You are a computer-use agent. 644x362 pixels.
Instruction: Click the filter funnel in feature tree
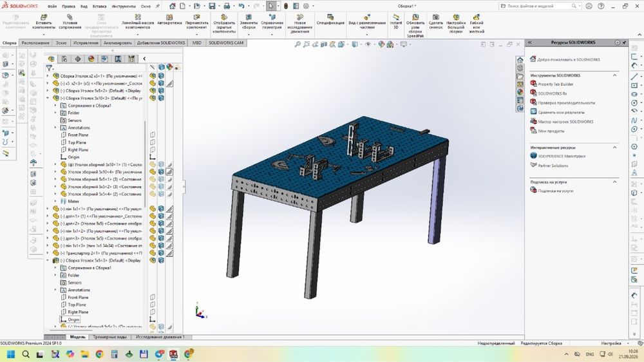pyautogui.click(x=50, y=68)
